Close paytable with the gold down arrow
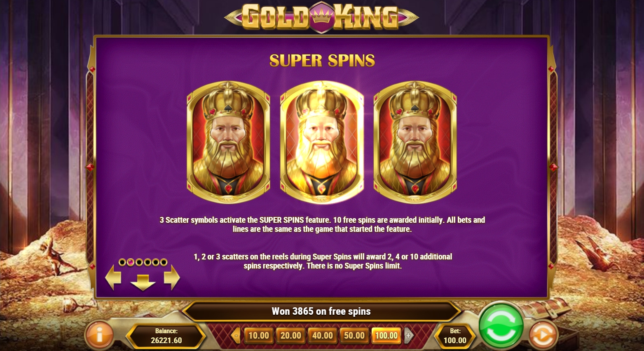Image resolution: width=644 pixels, height=351 pixels. point(143,283)
